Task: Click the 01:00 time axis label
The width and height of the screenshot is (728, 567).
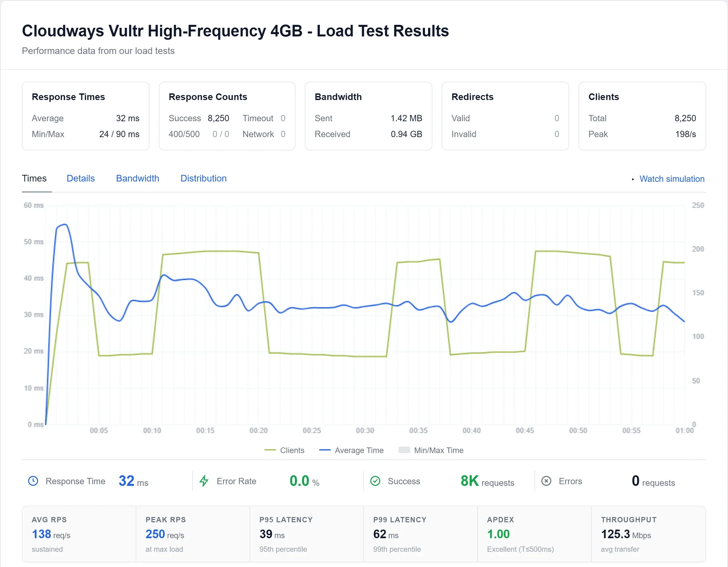Action: point(685,431)
